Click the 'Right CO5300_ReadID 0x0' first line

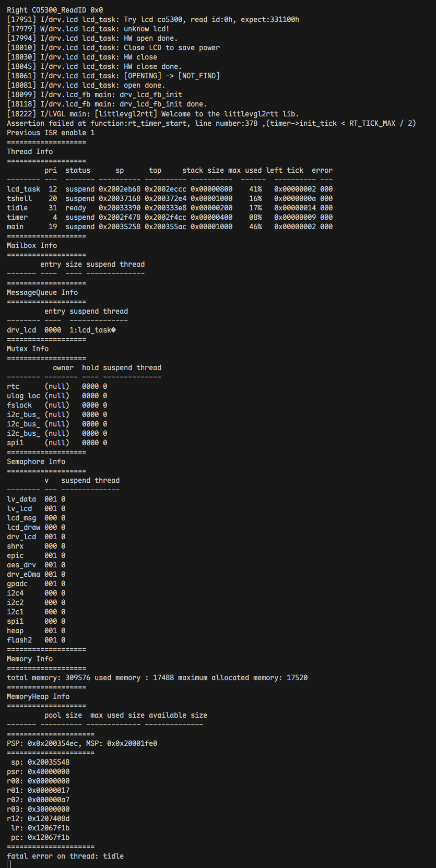55,10
